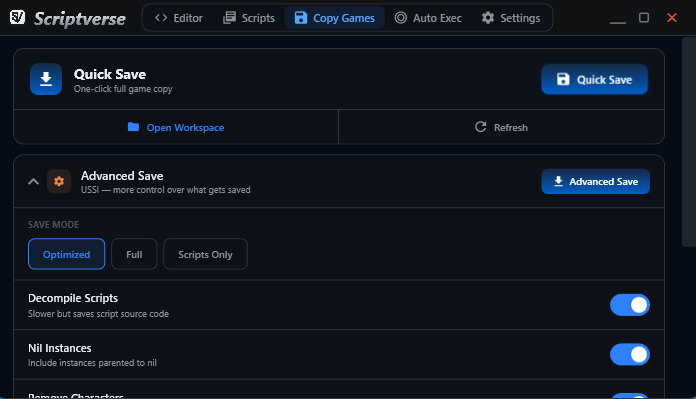Select the Copy Games tab
The height and width of the screenshot is (399, 696).
coord(335,18)
